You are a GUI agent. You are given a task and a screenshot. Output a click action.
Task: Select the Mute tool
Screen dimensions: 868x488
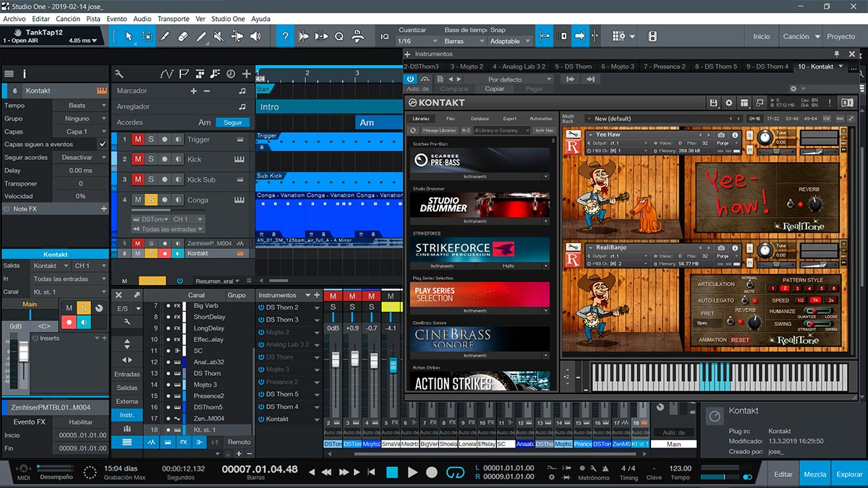click(219, 36)
